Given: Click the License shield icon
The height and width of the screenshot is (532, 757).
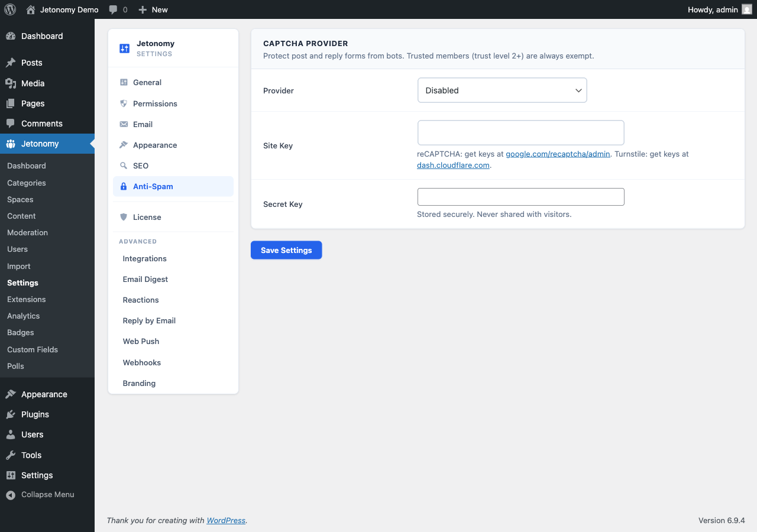Looking at the screenshot, I should [124, 217].
